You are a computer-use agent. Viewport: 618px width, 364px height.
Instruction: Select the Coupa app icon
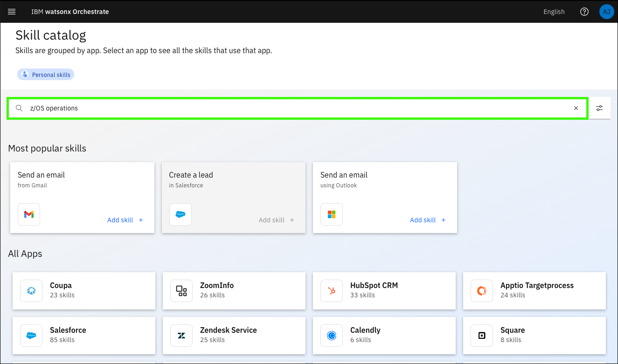tap(31, 291)
